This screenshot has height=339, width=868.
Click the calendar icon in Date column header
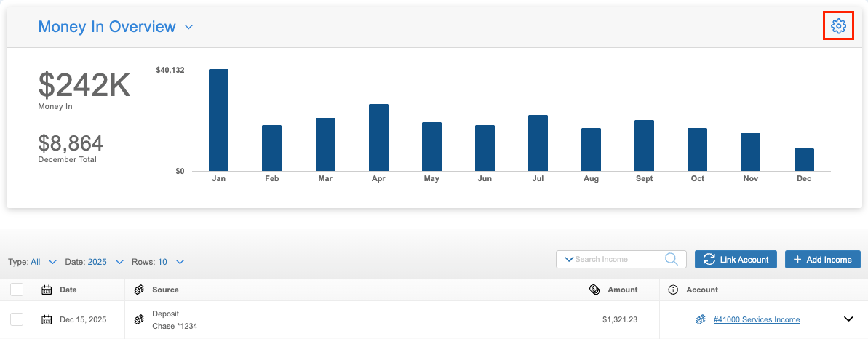click(47, 290)
